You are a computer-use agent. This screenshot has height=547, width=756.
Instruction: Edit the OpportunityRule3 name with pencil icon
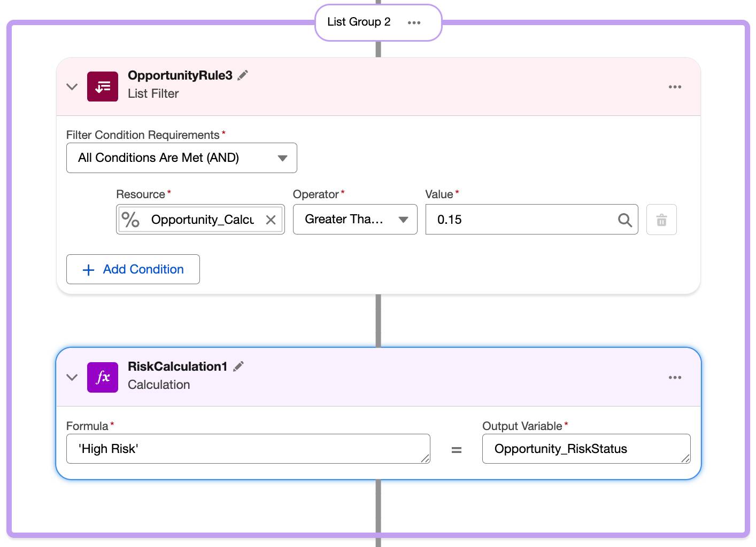click(x=243, y=75)
